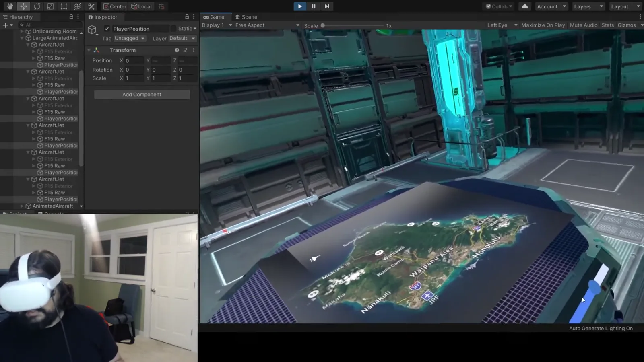
Task: Toggle Gizmos in Game view
Action: [x=627, y=25]
